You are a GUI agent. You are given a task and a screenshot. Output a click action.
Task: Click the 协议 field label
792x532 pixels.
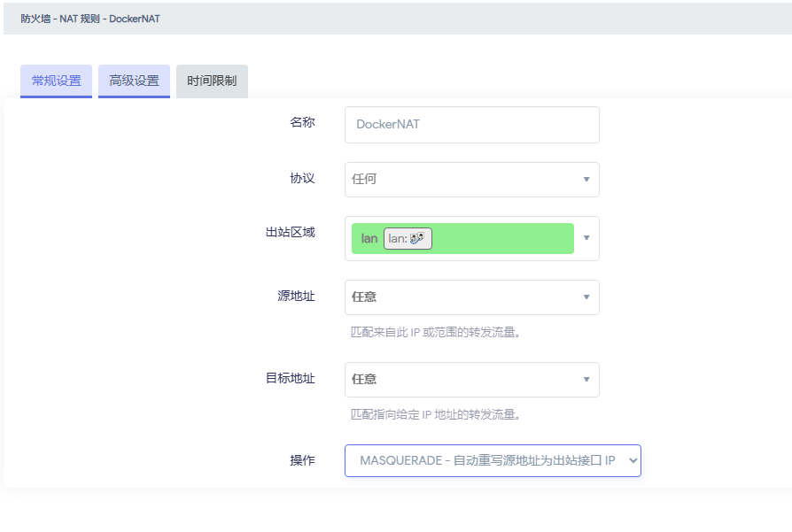point(302,178)
